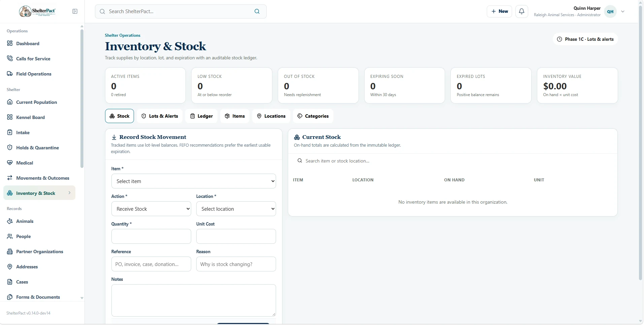Click the People icon in sidebar

click(10, 236)
